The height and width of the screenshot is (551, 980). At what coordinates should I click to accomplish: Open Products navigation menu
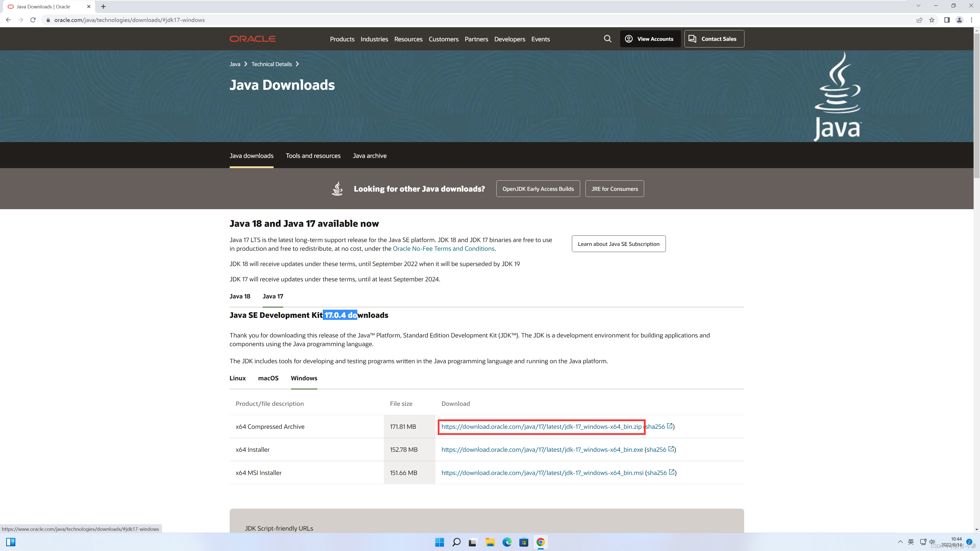pyautogui.click(x=342, y=39)
